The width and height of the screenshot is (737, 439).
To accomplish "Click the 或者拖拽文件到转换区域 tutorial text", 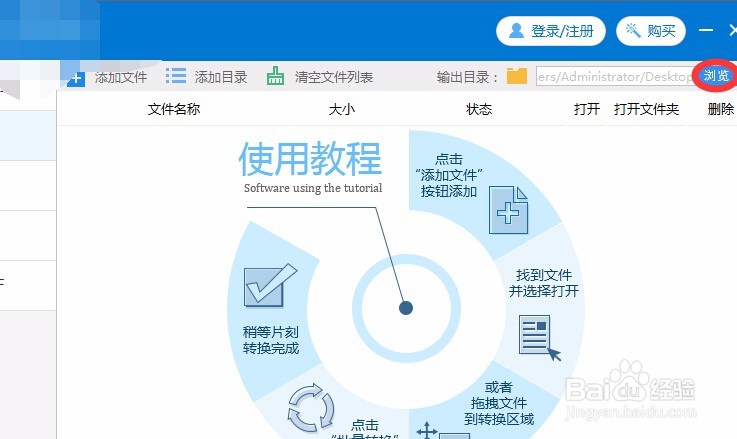I will tap(499, 403).
